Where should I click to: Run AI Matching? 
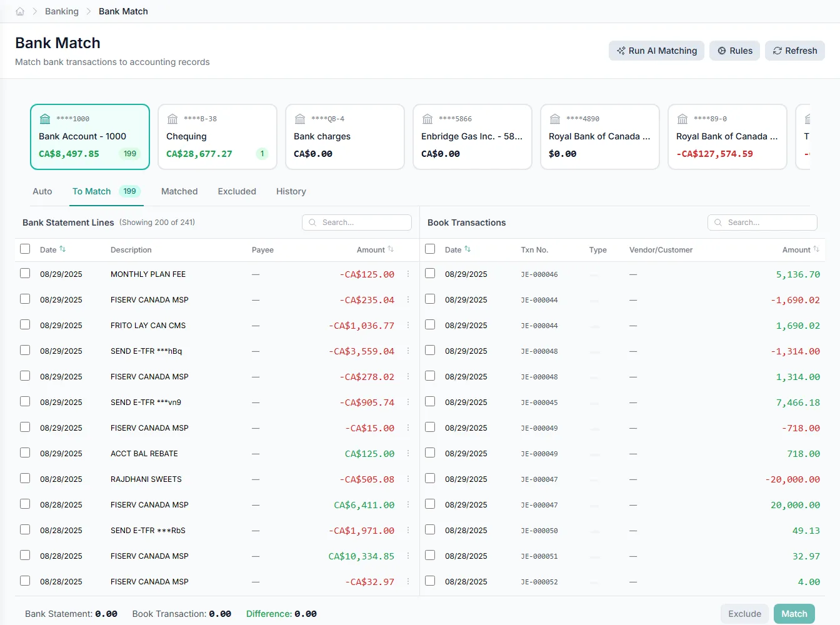tap(657, 51)
